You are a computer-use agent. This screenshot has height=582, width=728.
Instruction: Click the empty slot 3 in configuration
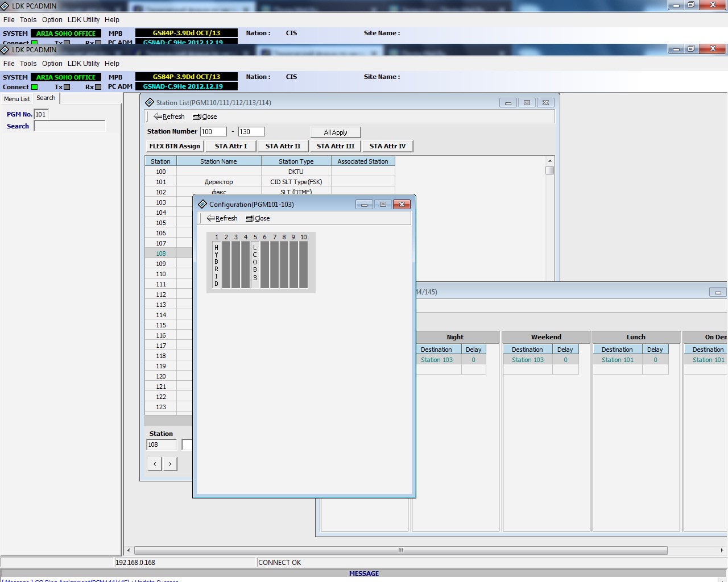click(236, 264)
